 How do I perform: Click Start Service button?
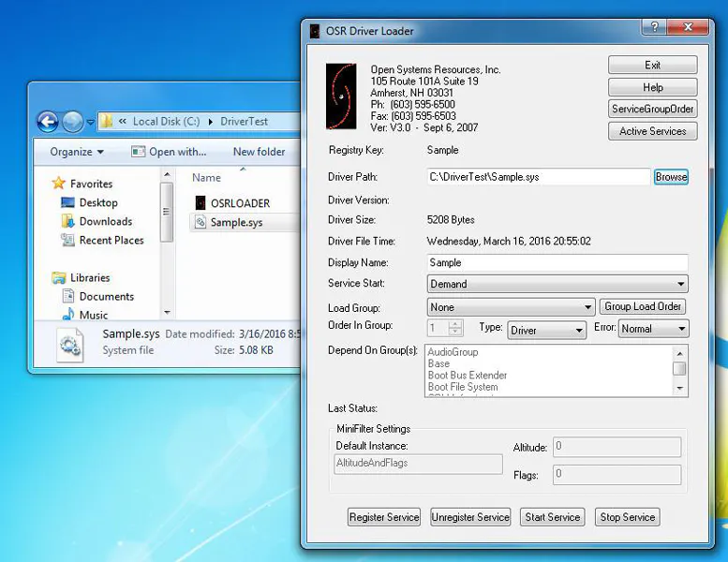coord(553,517)
